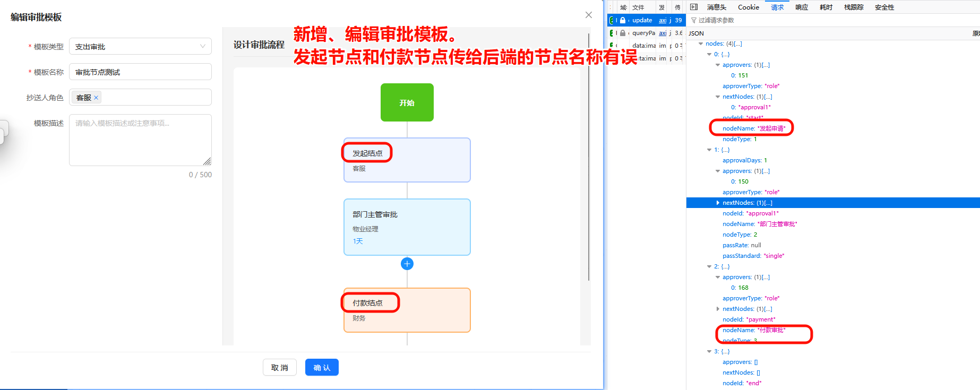Click the filter funnel icon in 过滤请求参数
Image resolution: width=980 pixels, height=390 pixels.
click(693, 20)
